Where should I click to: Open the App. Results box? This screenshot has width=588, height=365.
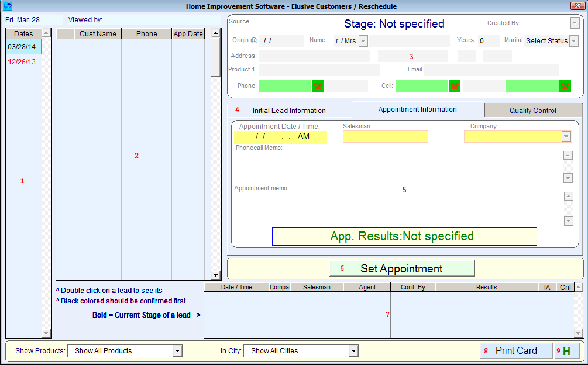404,237
